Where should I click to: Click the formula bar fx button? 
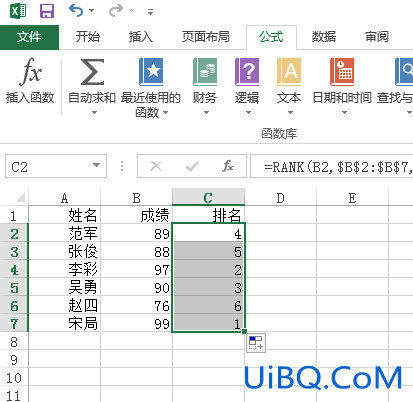pyautogui.click(x=228, y=166)
